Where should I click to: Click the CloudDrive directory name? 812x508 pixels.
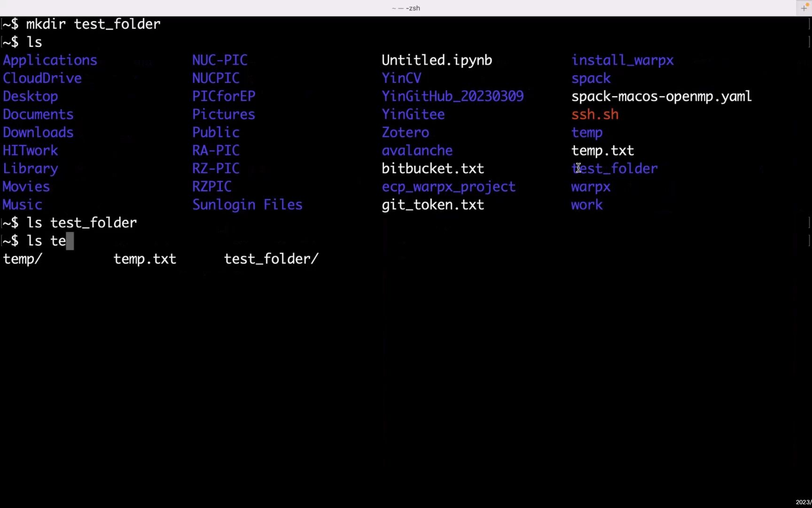(42, 78)
